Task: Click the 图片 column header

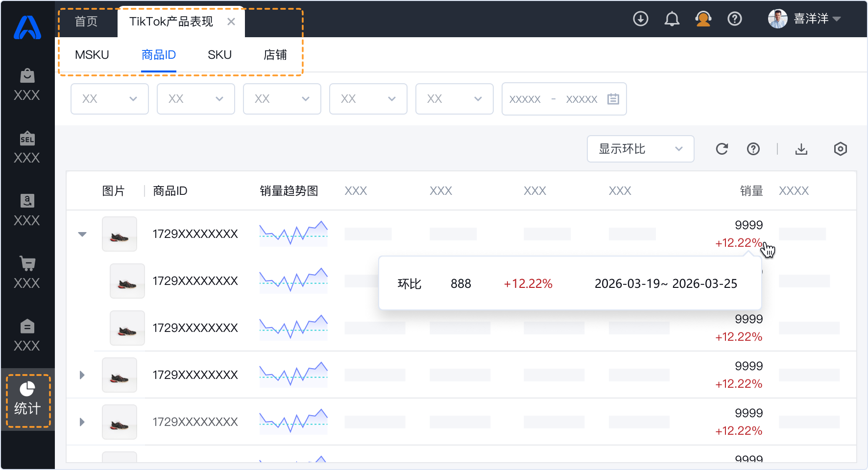Action: 114,191
